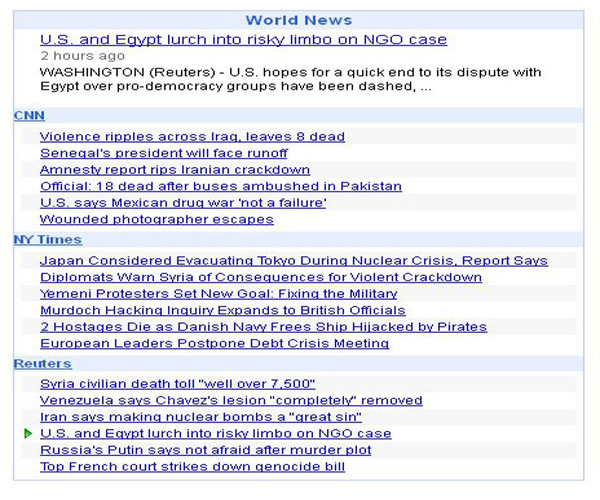Open 'Violence ripples across Iraq' story
Image resolution: width=600 pixels, height=500 pixels.
pyautogui.click(x=192, y=137)
